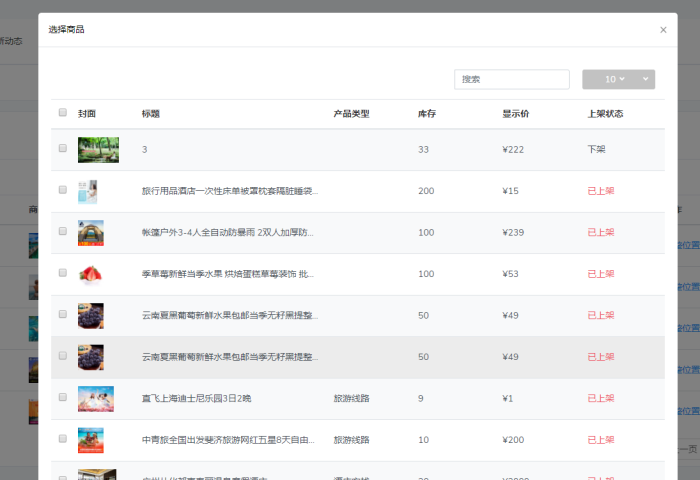Image resolution: width=700 pixels, height=480 pixels.
Task: Click the 标题 column header
Action: click(150, 114)
